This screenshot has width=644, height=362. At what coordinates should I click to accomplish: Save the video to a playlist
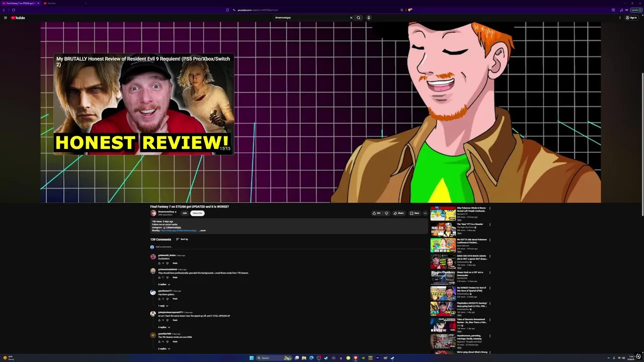415,213
